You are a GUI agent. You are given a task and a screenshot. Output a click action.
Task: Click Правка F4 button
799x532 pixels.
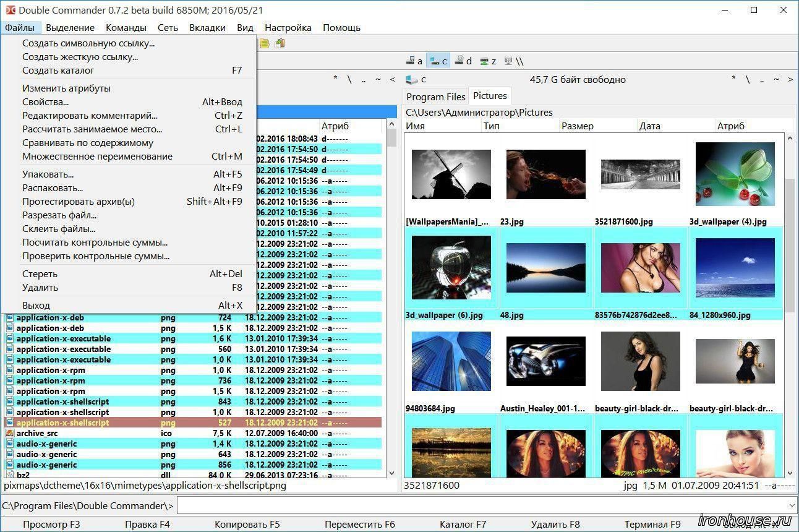(147, 525)
